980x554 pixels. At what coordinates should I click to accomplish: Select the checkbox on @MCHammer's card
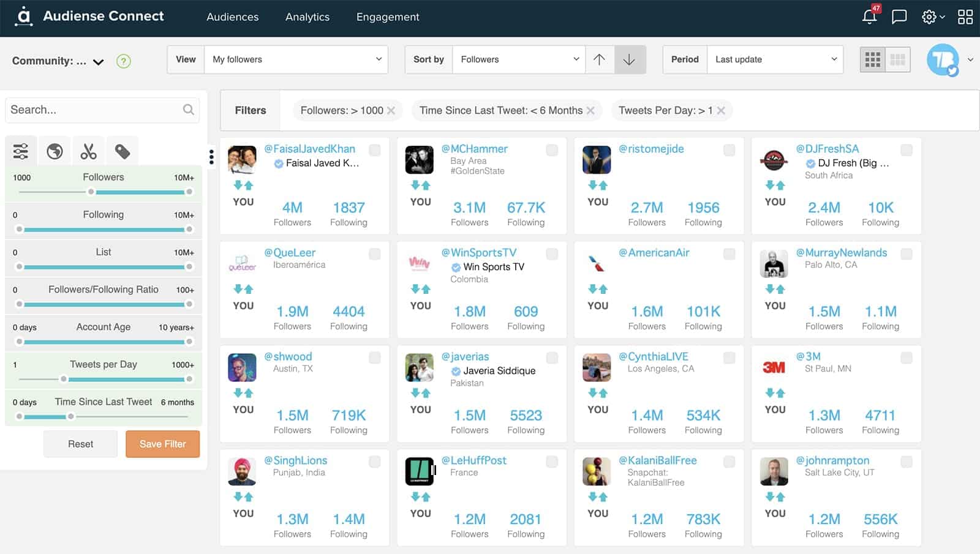pos(551,150)
